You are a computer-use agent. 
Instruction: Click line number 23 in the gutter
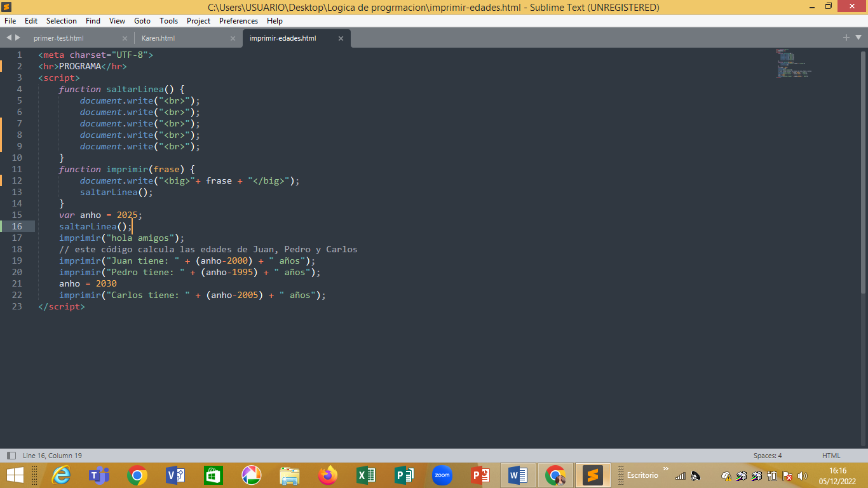point(17,306)
